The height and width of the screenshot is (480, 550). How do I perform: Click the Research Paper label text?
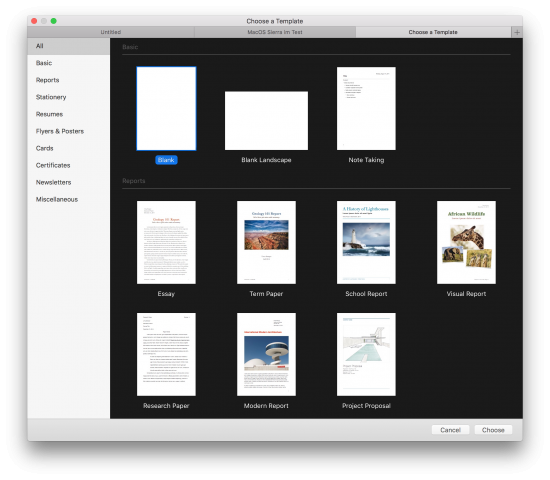pyautogui.click(x=166, y=406)
